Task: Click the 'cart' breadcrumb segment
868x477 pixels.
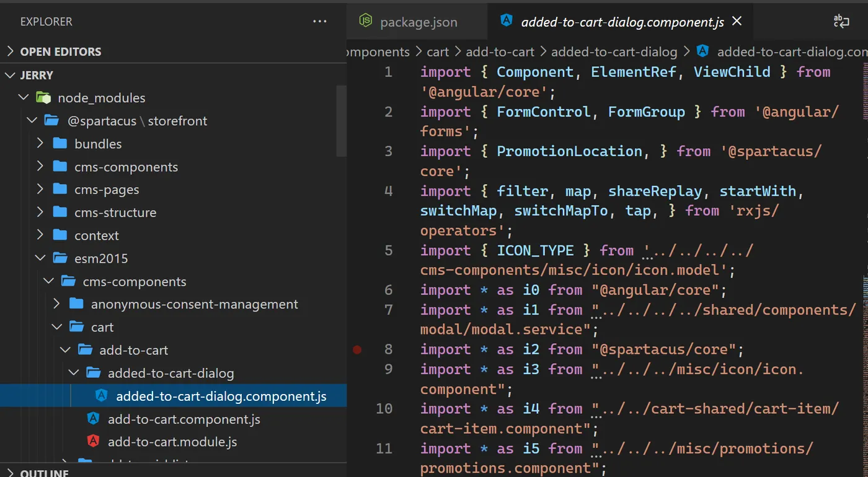Action: tap(438, 51)
